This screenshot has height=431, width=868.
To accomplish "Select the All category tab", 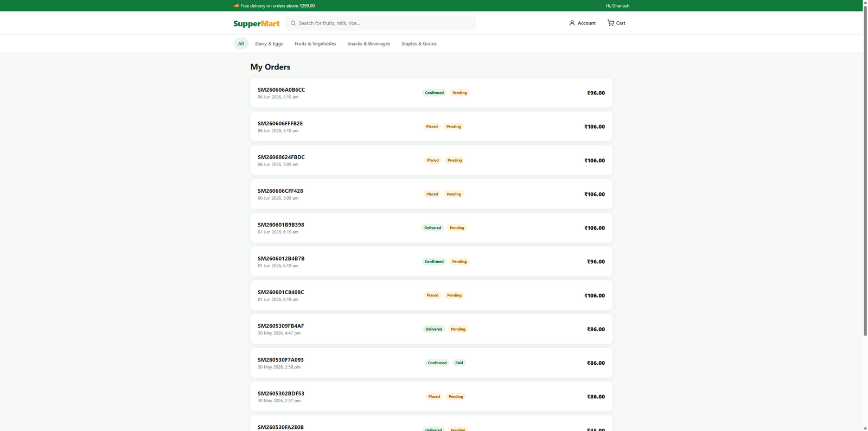I will point(241,43).
